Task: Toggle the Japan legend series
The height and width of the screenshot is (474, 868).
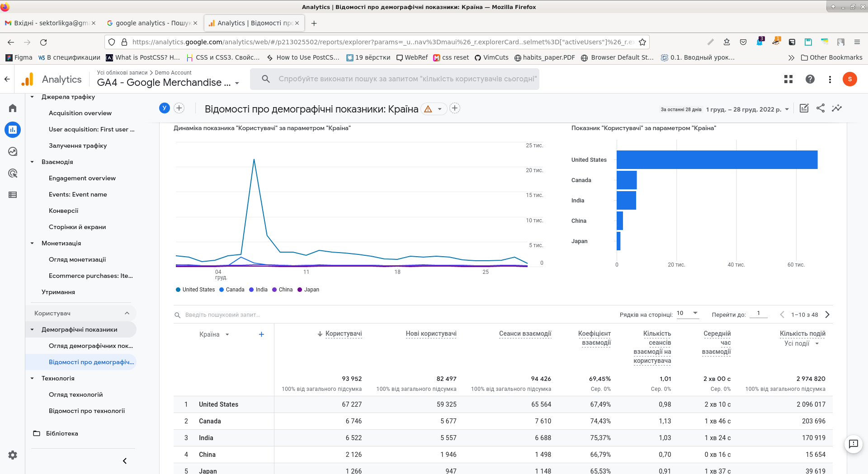Action: (x=308, y=290)
